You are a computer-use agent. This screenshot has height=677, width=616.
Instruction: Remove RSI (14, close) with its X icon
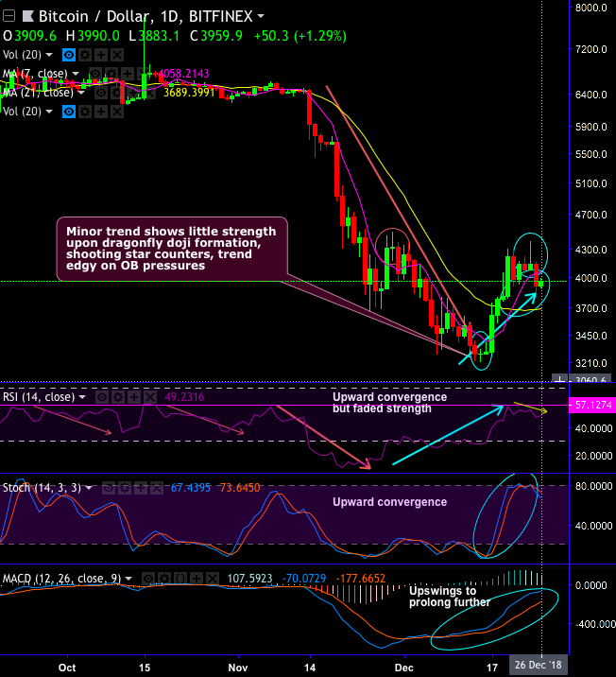[149, 397]
